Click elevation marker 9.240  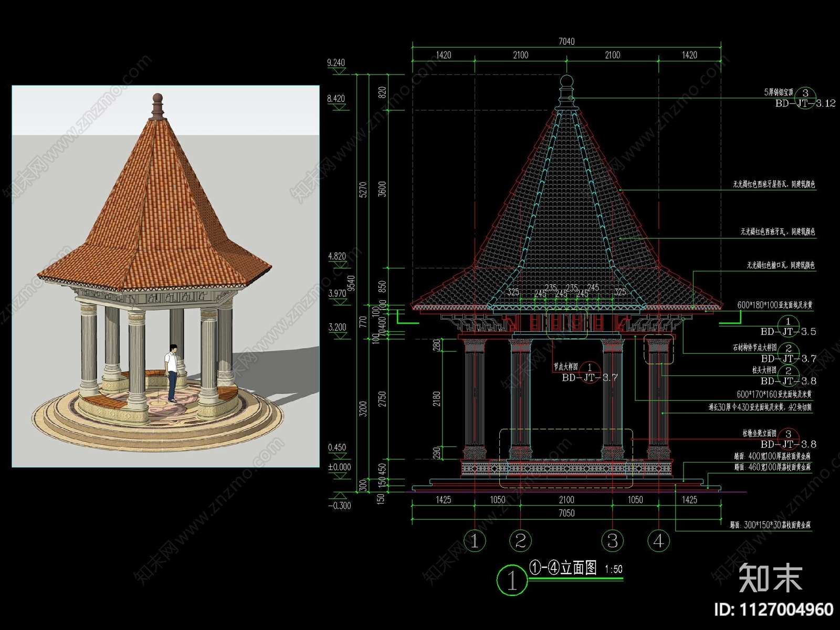click(336, 62)
